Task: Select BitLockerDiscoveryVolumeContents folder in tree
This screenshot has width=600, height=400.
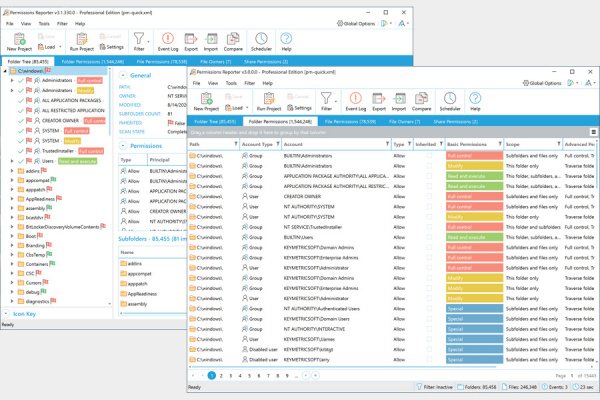Action: [x=62, y=227]
